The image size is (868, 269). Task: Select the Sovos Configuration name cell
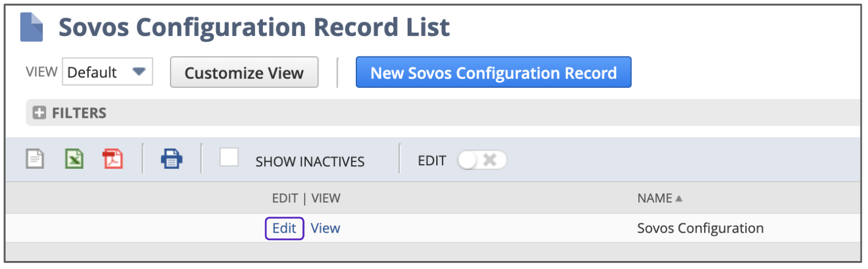pos(700,229)
